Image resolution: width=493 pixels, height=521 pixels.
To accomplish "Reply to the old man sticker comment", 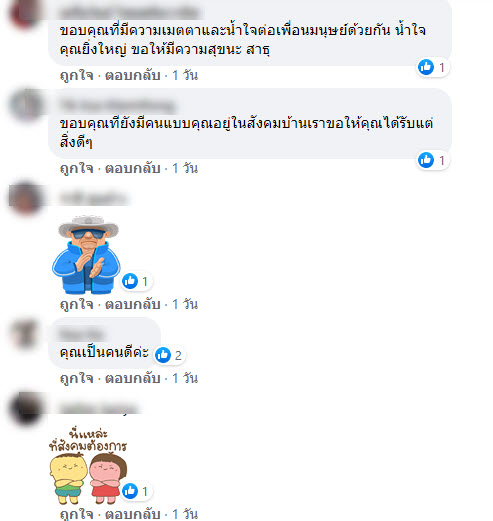I will [133, 304].
